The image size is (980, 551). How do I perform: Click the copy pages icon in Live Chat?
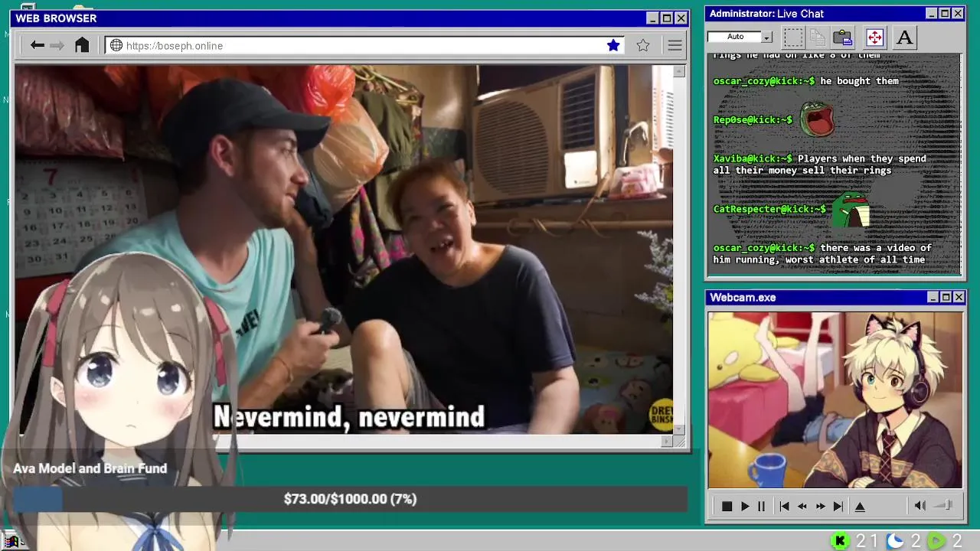(x=818, y=37)
